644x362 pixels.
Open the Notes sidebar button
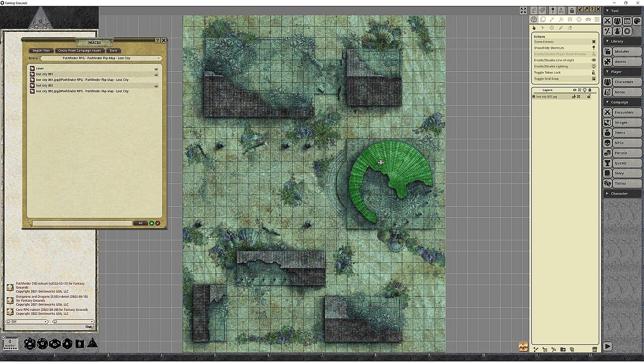tap(622, 92)
